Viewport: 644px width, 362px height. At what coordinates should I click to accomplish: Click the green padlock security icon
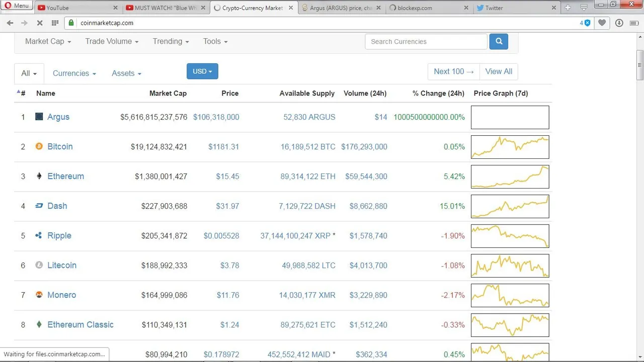click(x=71, y=23)
